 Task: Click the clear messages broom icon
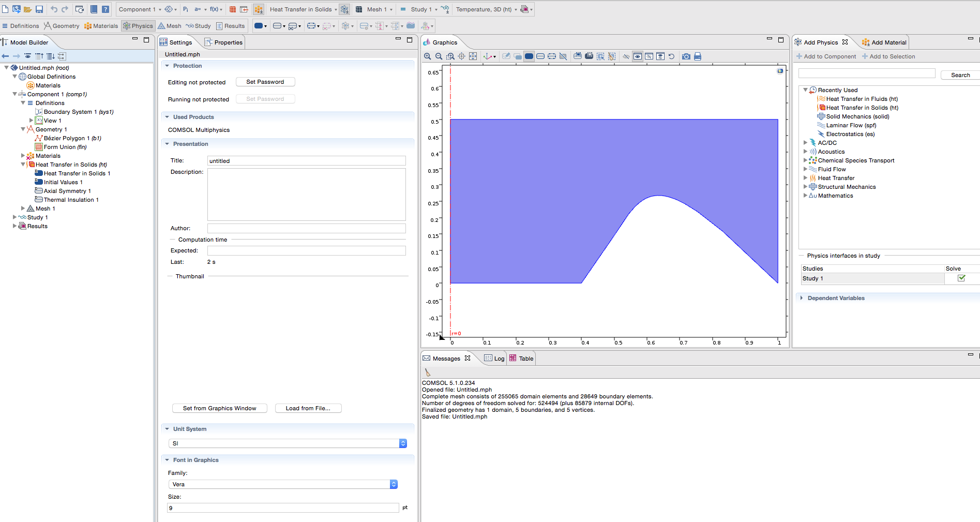point(427,372)
